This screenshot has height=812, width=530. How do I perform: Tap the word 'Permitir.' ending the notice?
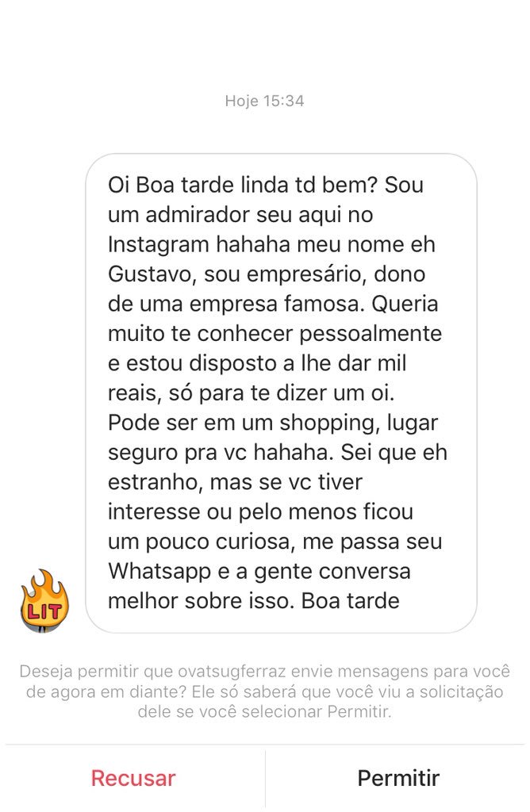point(359,711)
